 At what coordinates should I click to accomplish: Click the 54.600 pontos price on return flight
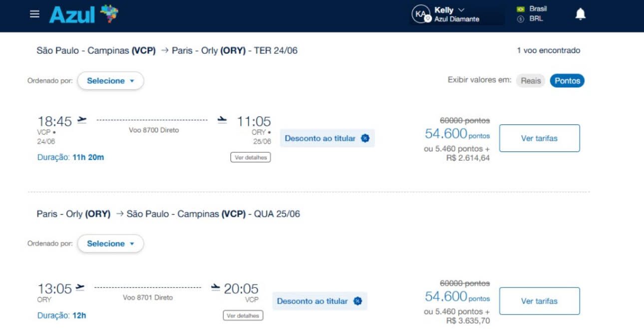point(457,297)
